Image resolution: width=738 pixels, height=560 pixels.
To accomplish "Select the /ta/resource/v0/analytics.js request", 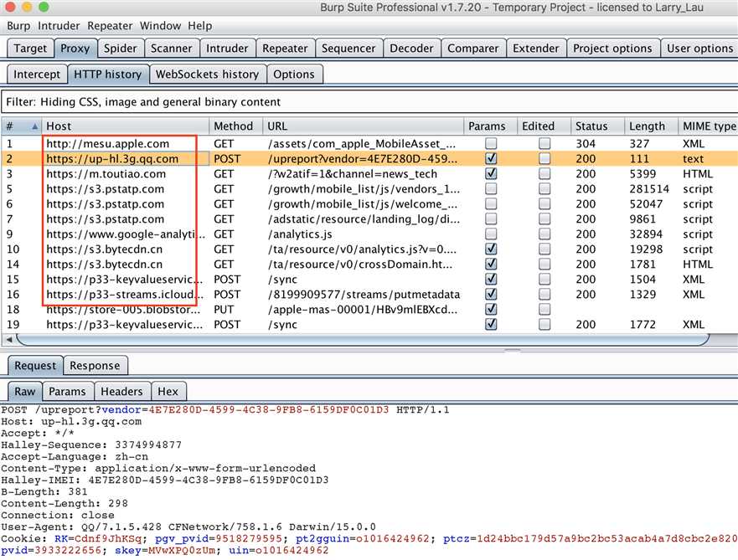I will 369,249.
